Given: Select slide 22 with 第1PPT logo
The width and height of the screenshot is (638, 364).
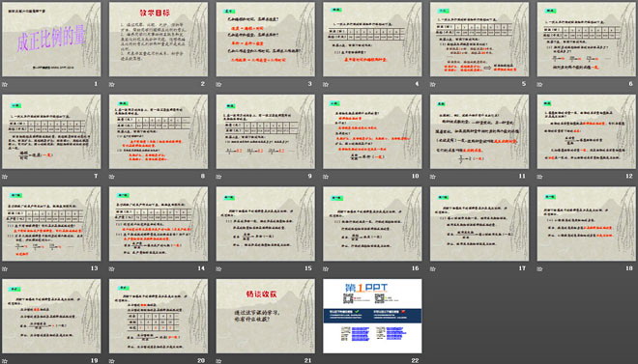Looking at the screenshot, I should 372,316.
